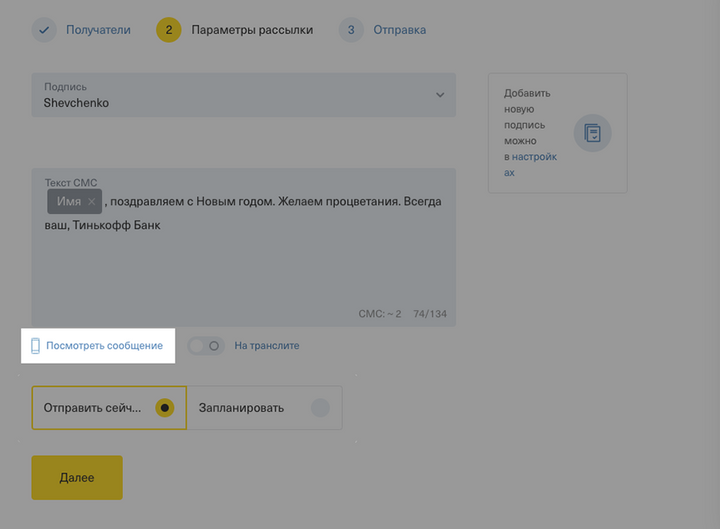
Task: Click inside the Текст СМС message area
Action: coord(243,268)
